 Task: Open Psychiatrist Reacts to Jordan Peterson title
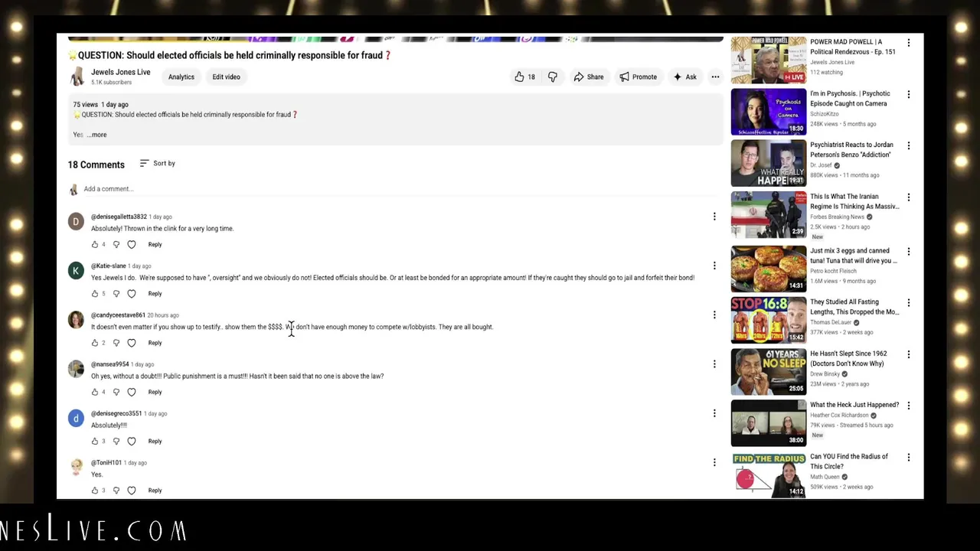click(x=851, y=150)
